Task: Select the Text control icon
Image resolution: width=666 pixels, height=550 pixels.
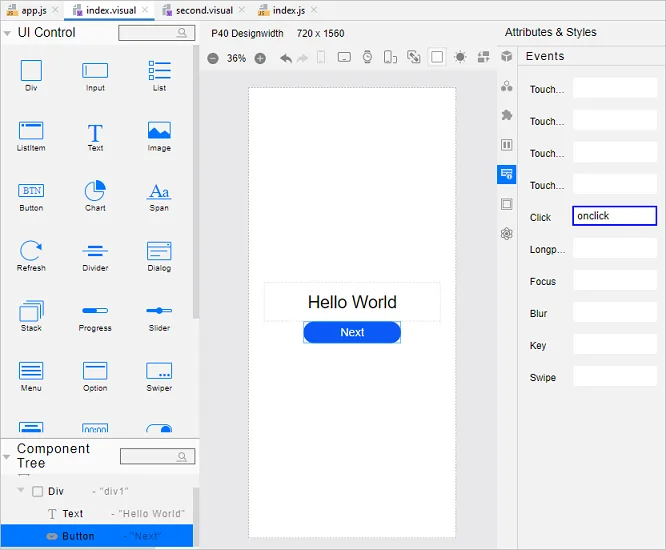Action: pyautogui.click(x=95, y=133)
